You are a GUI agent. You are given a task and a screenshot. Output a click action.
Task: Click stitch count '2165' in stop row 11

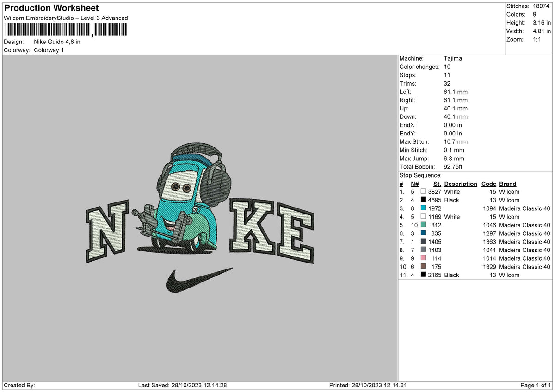(435, 275)
